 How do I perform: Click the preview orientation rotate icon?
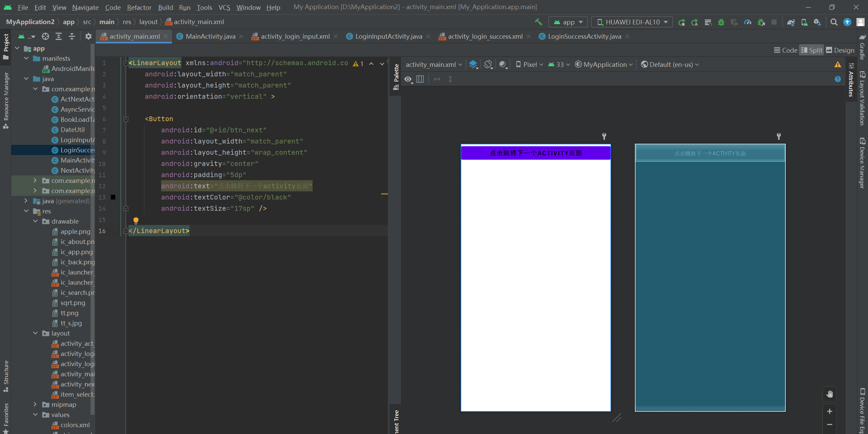tap(488, 64)
